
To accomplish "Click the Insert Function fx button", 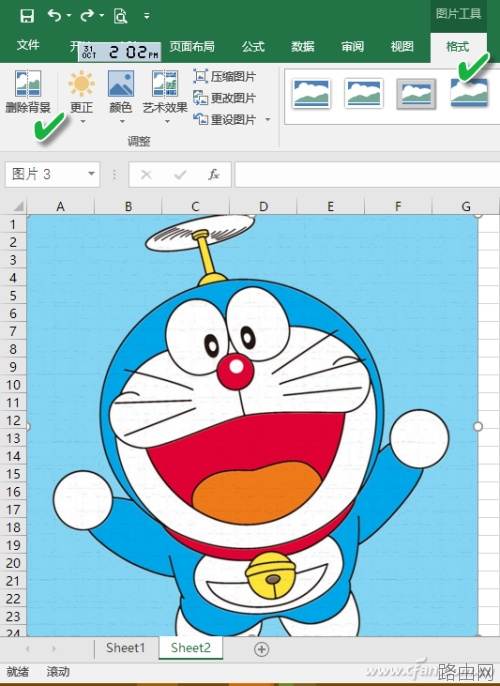I will pyautogui.click(x=213, y=175).
